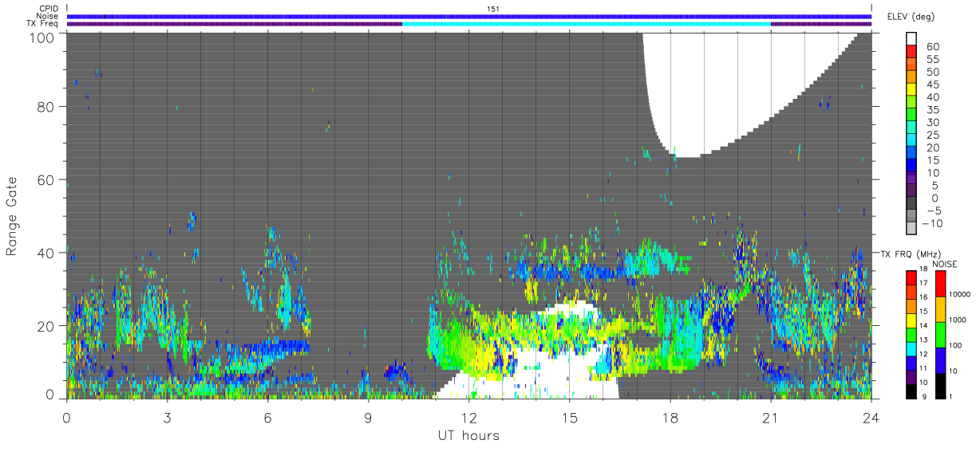Screen dimensions: 980x452
Task: Click the TX Freq row label
Action: coord(41,24)
